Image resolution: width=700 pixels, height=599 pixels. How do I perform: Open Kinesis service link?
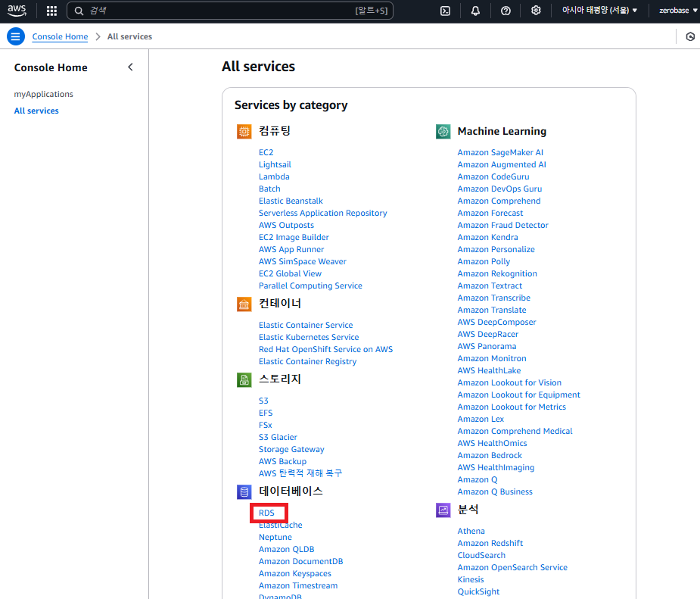click(x=471, y=579)
